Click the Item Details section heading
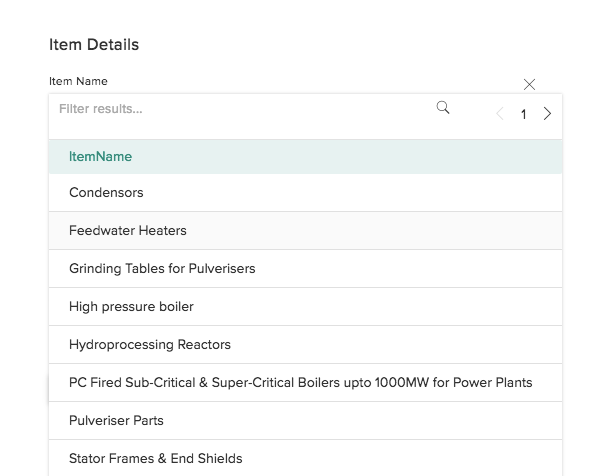The width and height of the screenshot is (606, 476). [94, 44]
